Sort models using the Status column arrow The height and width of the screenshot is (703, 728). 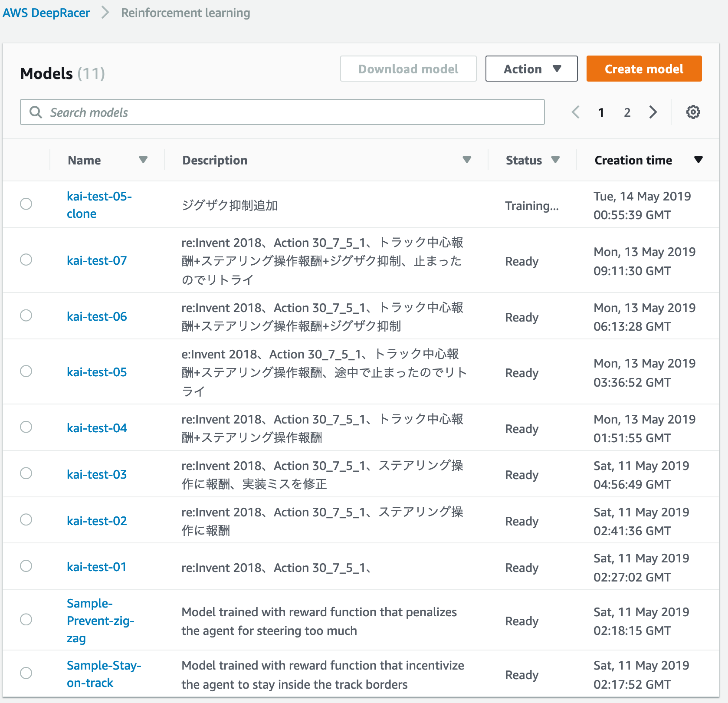click(557, 160)
